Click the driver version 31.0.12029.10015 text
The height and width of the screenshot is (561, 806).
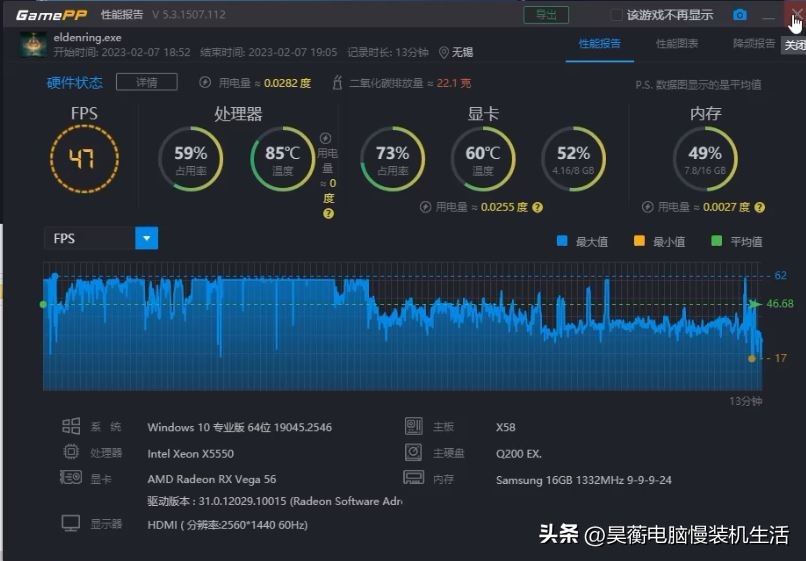274,501
